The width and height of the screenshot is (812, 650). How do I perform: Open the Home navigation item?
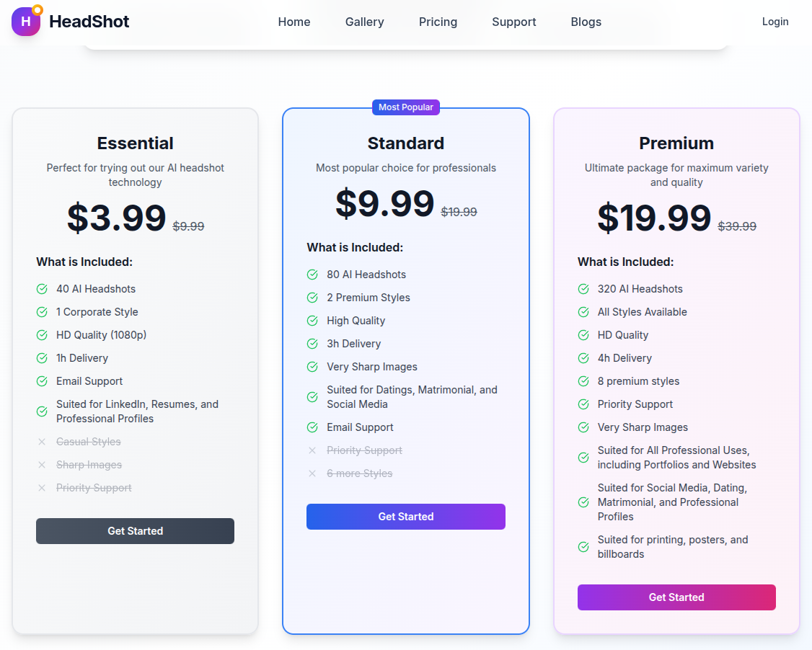point(294,22)
